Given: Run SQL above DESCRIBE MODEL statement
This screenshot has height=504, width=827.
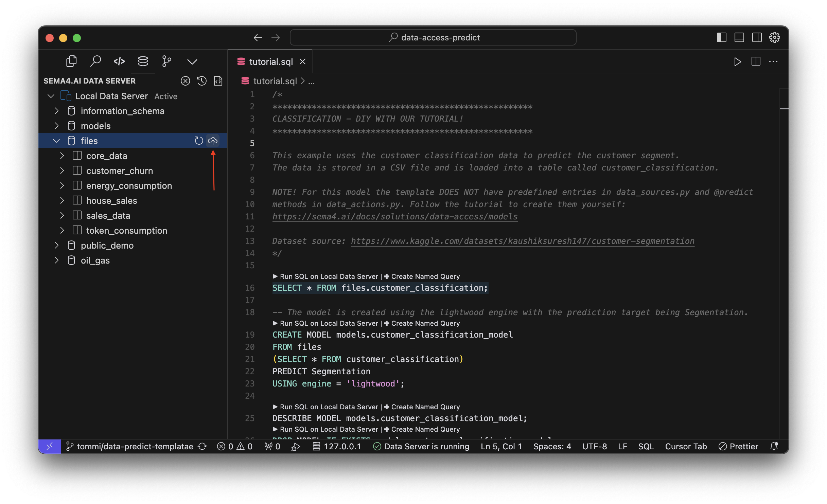Looking at the screenshot, I should pyautogui.click(x=325, y=407).
